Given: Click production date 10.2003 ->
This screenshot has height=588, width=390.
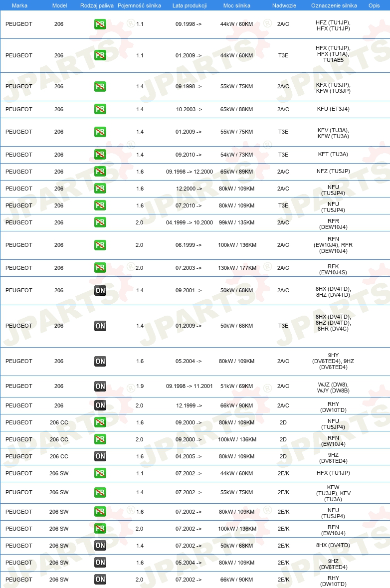Looking at the screenshot, I should click(x=189, y=110).
